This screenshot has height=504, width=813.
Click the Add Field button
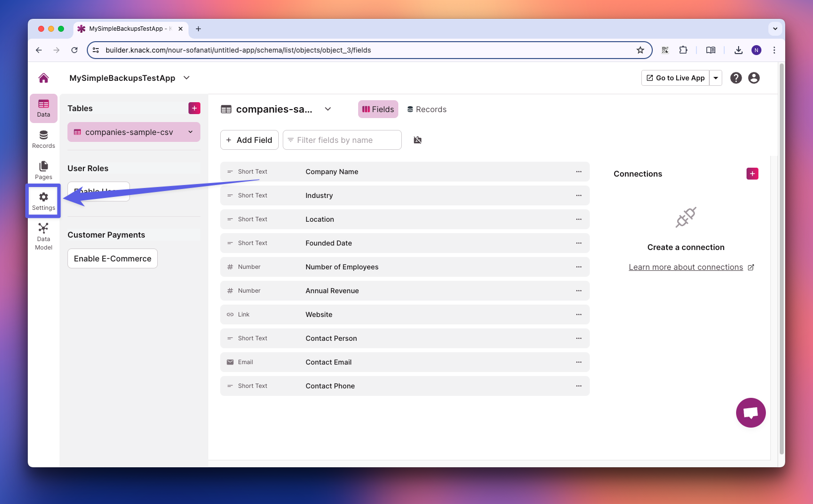249,140
